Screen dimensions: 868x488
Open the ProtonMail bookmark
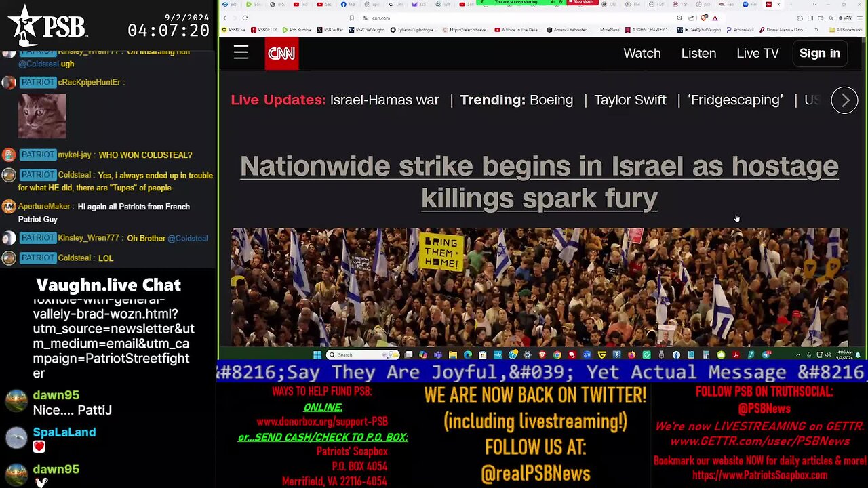click(741, 30)
